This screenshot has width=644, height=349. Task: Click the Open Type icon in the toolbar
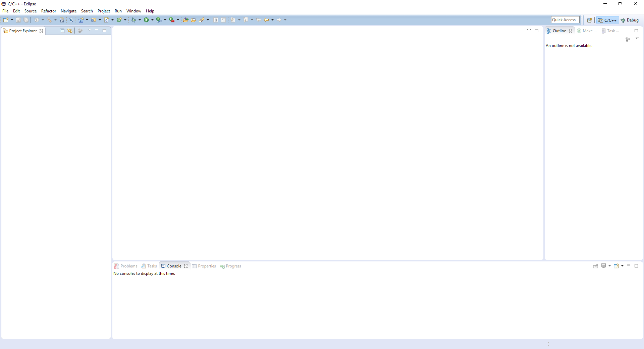pos(185,20)
